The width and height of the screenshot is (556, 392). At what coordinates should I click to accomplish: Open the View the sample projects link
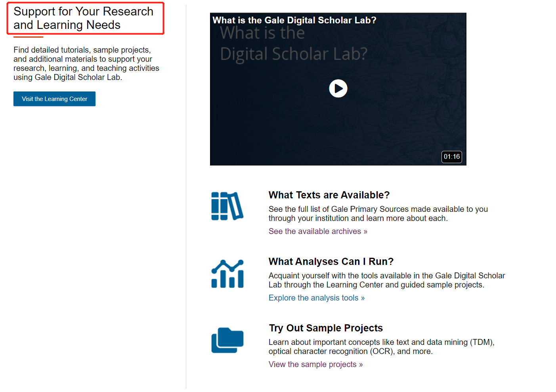(315, 364)
